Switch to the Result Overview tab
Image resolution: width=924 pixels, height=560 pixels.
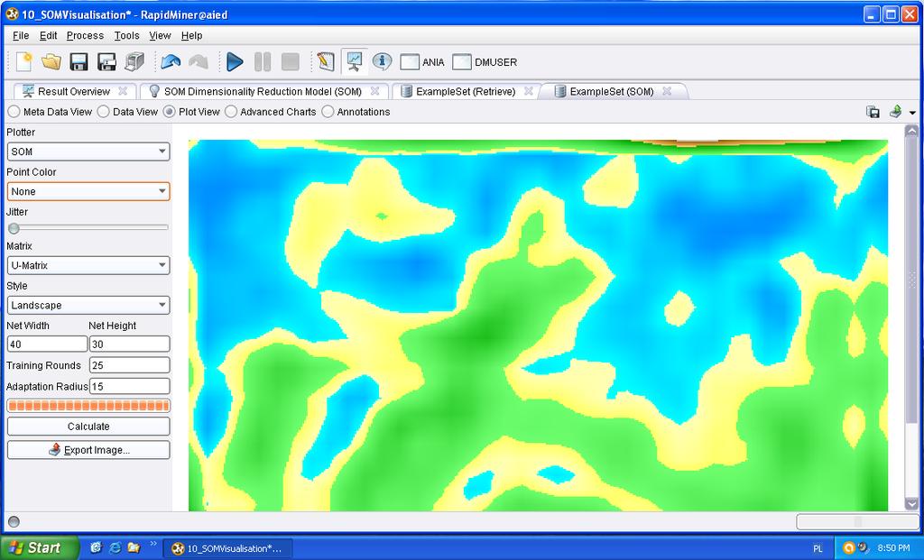pyautogui.click(x=74, y=91)
